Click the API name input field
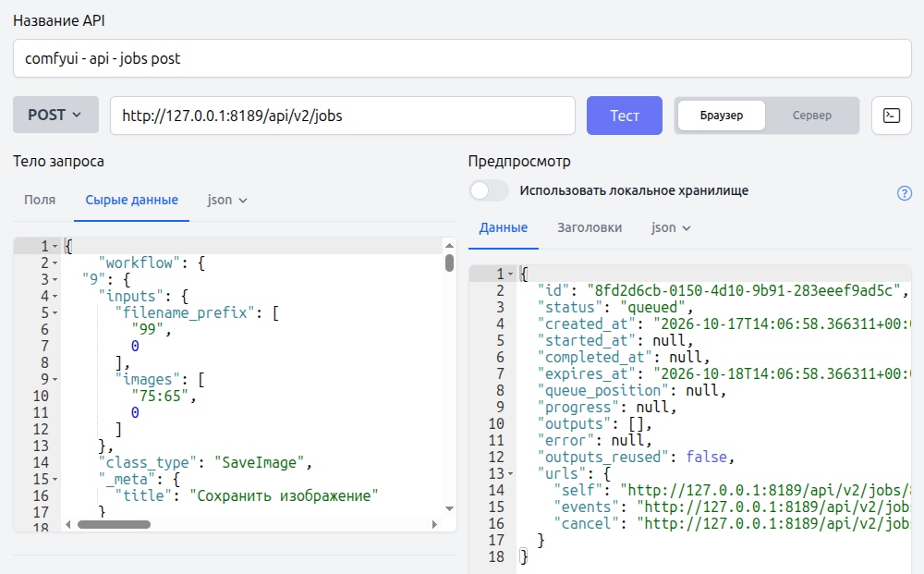 click(x=462, y=58)
